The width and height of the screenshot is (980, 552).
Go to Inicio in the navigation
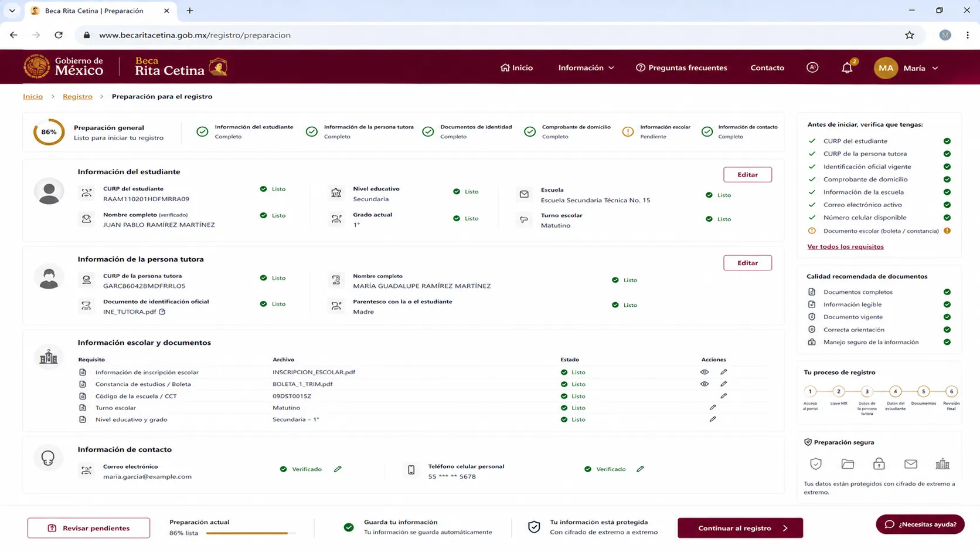(x=516, y=68)
